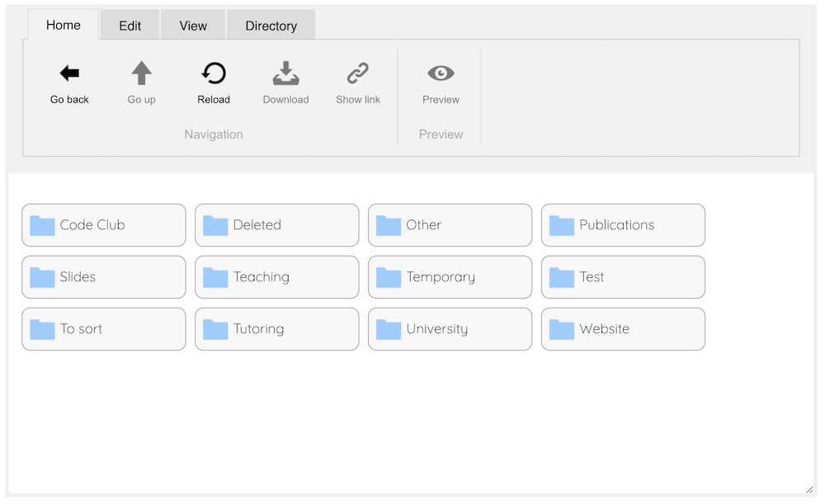
Task: Click the Temporary folder icon
Action: pos(389,277)
